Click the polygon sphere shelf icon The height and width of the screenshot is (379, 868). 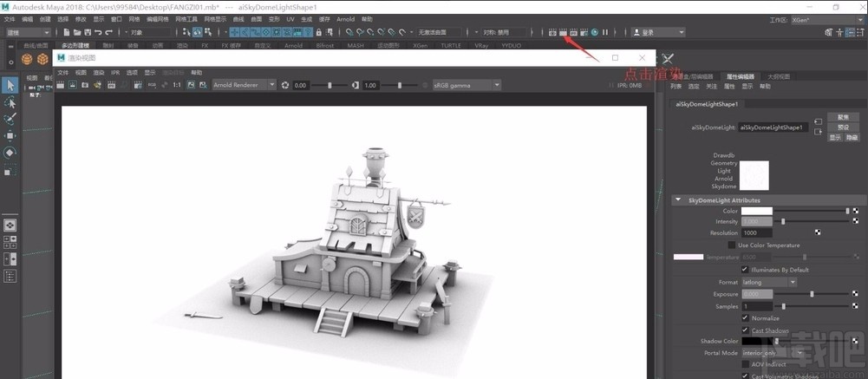click(27, 59)
